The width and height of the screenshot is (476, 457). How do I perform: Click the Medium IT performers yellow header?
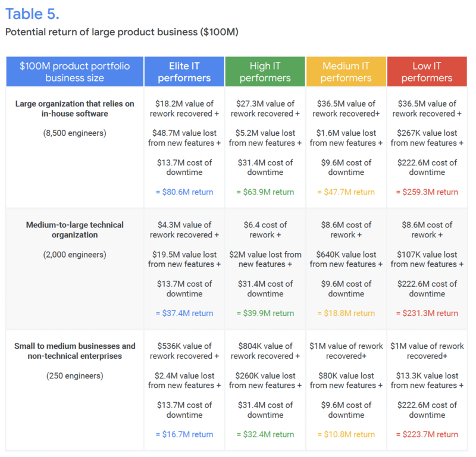[346, 71]
